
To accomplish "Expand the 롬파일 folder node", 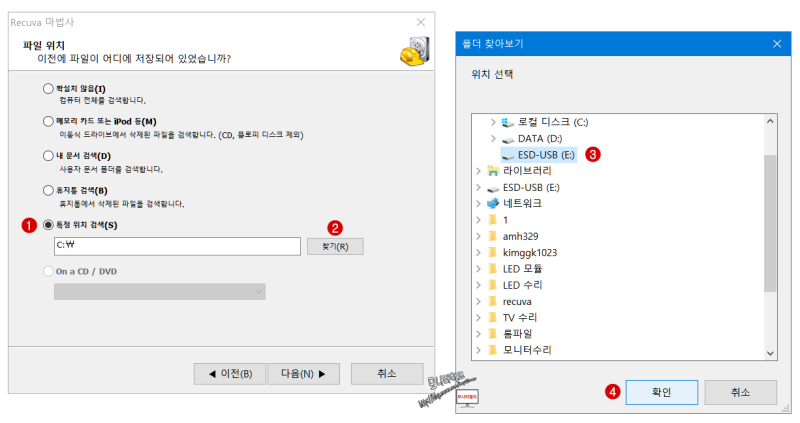I will click(x=478, y=334).
